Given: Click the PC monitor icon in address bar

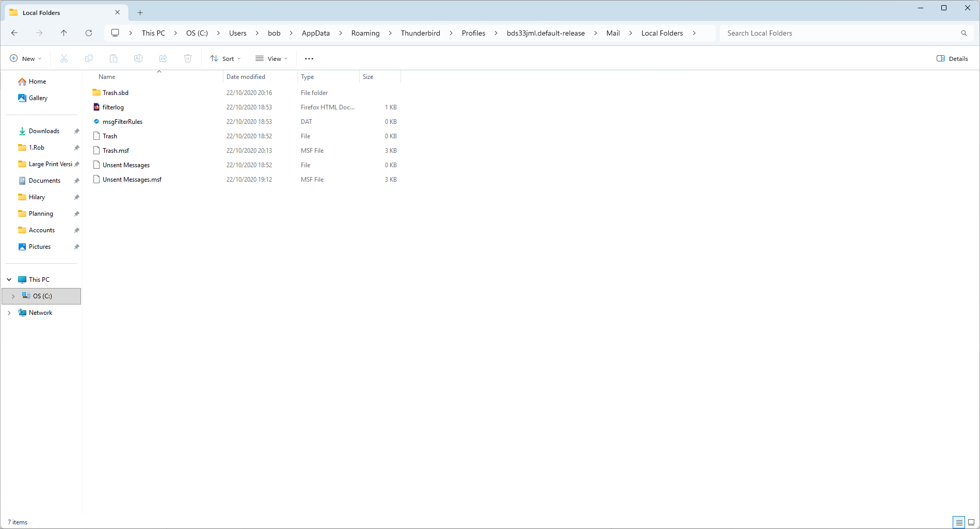Looking at the screenshot, I should pos(115,33).
